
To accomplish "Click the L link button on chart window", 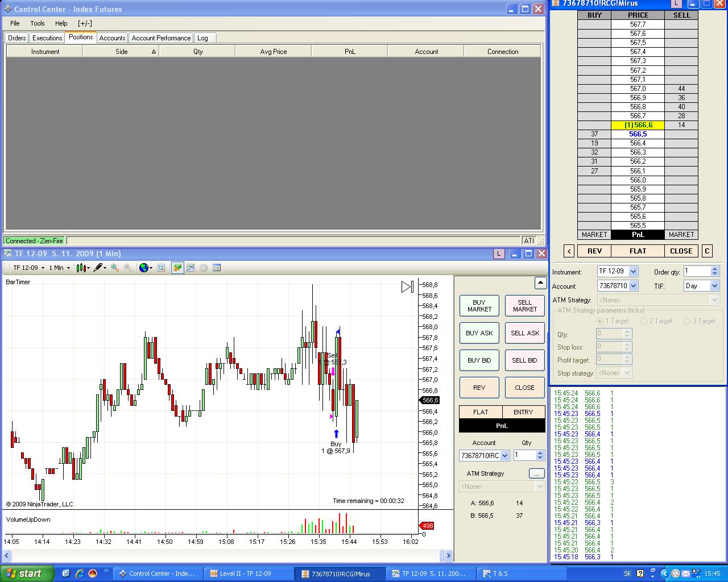I will tap(499, 253).
